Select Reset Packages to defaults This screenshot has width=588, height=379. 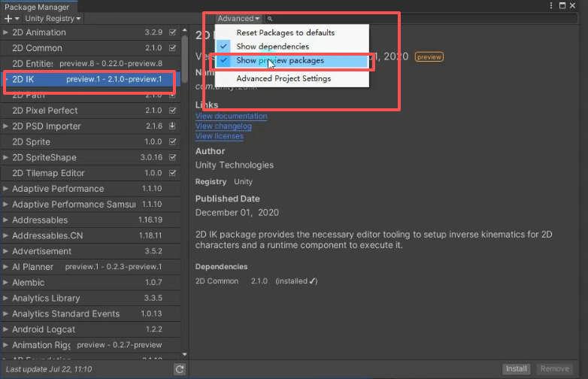tap(286, 32)
